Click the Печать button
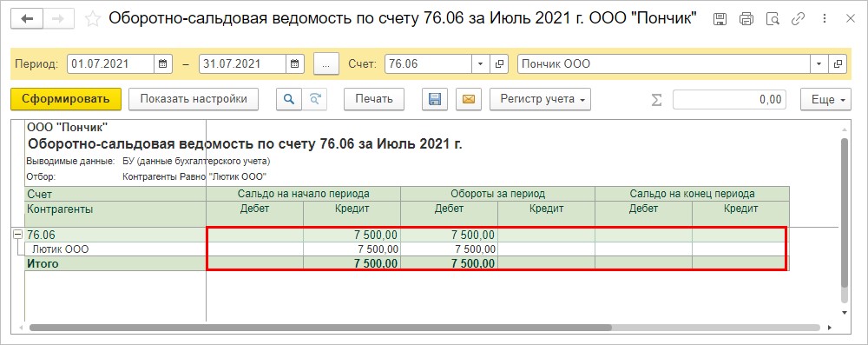The height and width of the screenshot is (345, 868). pos(373,99)
